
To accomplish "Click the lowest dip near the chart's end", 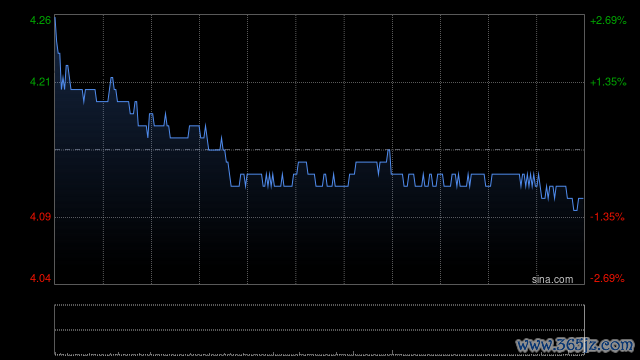I will pyautogui.click(x=576, y=210).
